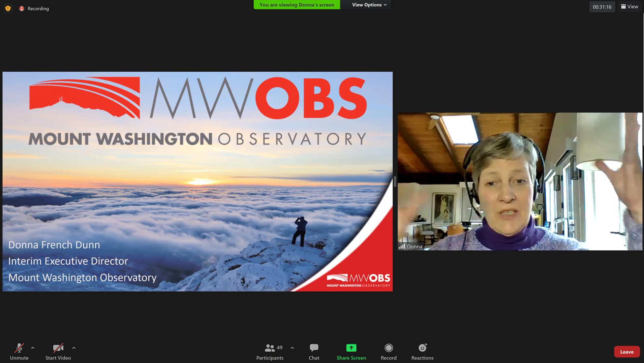644x363 pixels.
Task: Click the shield encryption info icon
Action: click(8, 8)
